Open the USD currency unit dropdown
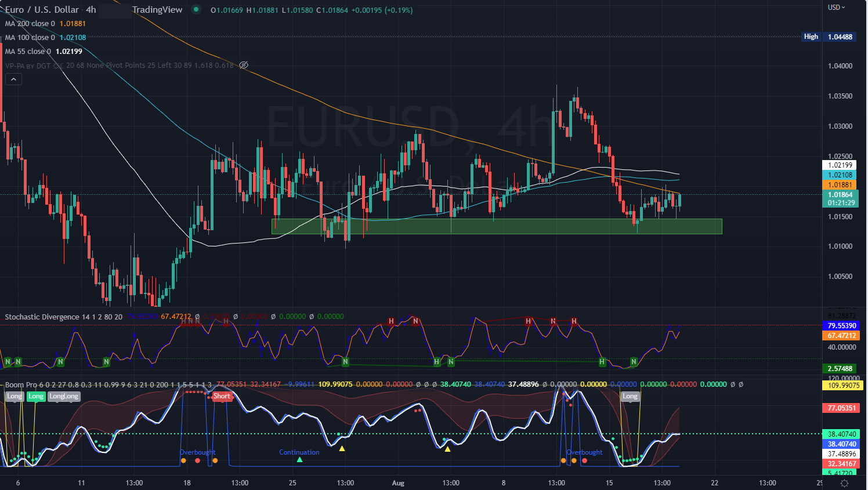868x490 pixels. click(834, 7)
